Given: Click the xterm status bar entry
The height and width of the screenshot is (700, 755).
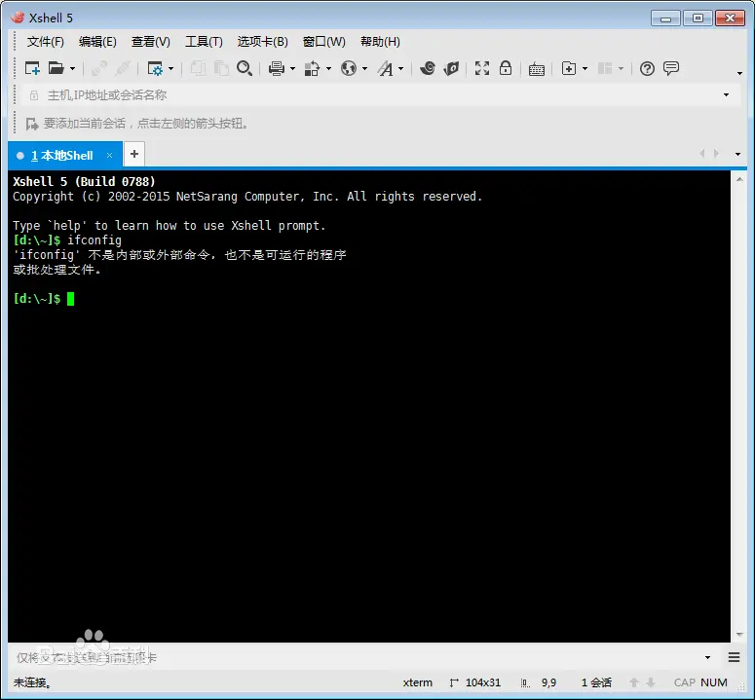Looking at the screenshot, I should (418, 682).
